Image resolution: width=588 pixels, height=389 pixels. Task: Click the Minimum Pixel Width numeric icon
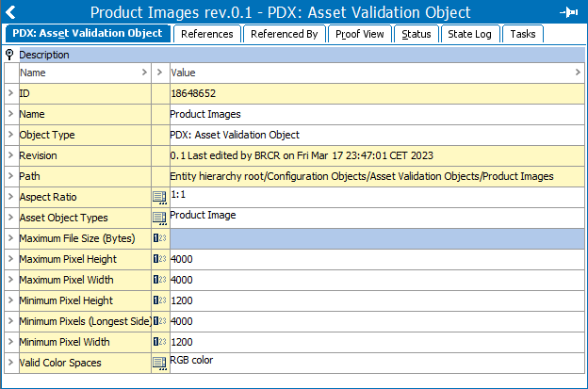[x=159, y=342]
